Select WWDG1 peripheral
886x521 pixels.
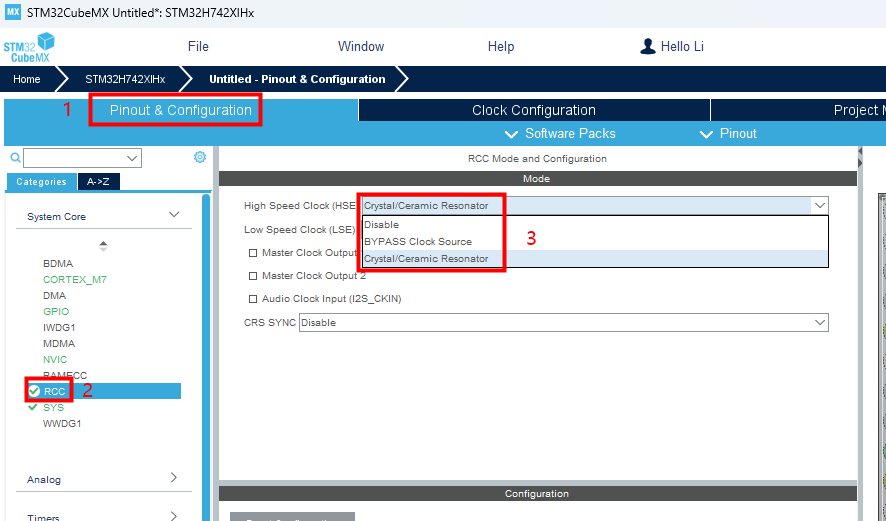tap(62, 423)
